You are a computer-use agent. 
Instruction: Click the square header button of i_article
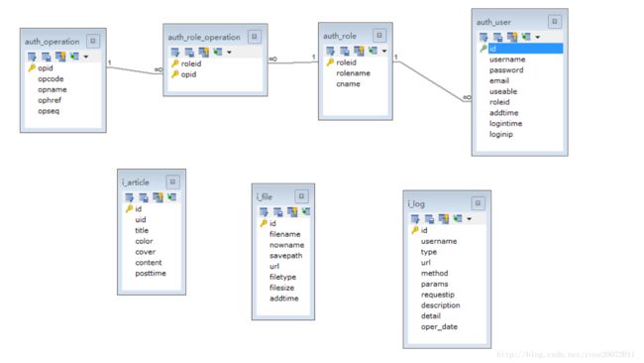click(172, 181)
